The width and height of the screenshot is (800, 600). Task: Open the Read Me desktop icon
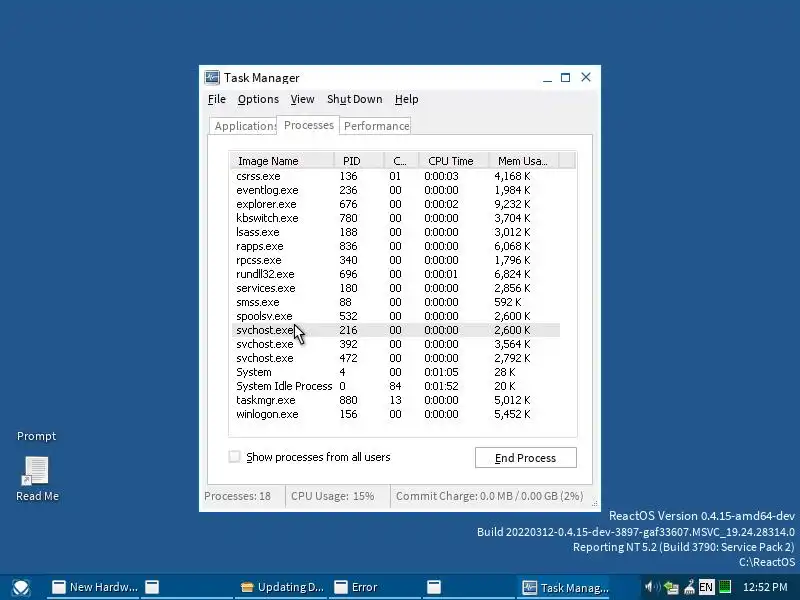coord(37,479)
